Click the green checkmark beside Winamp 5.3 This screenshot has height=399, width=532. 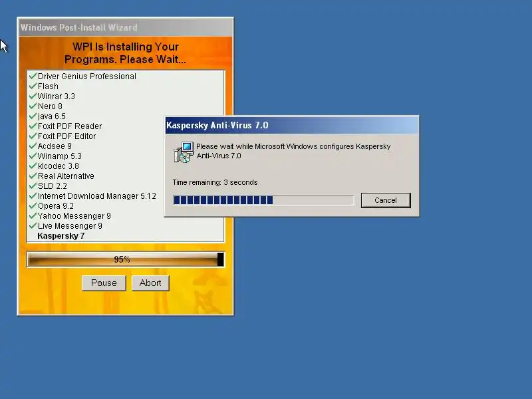pos(33,156)
